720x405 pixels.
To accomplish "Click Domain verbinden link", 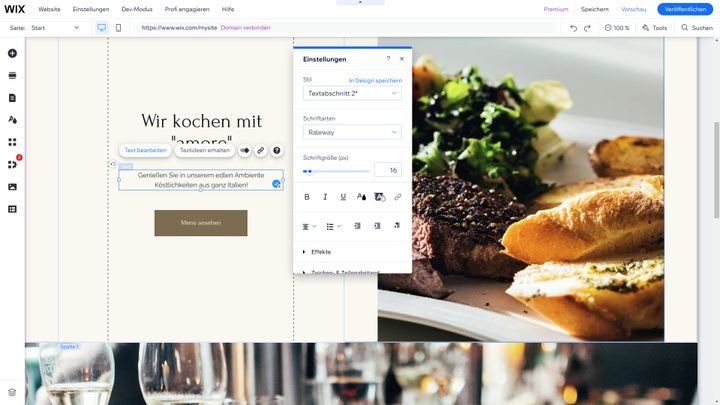I will point(245,28).
